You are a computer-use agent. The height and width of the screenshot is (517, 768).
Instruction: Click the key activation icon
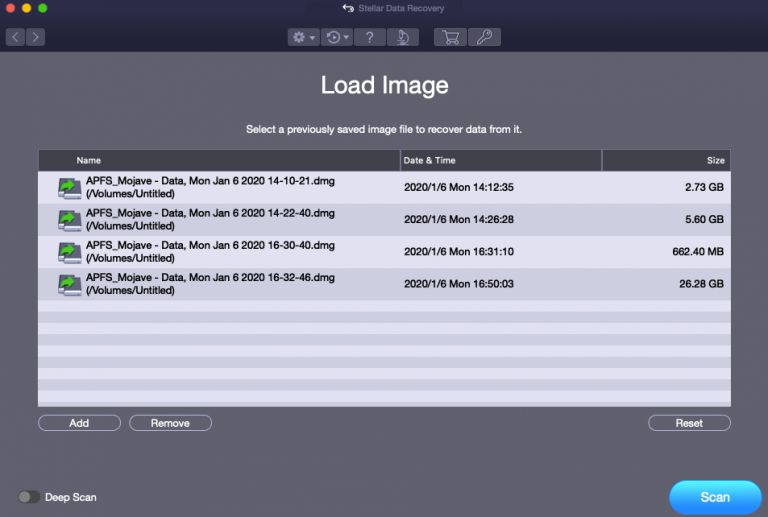point(484,37)
